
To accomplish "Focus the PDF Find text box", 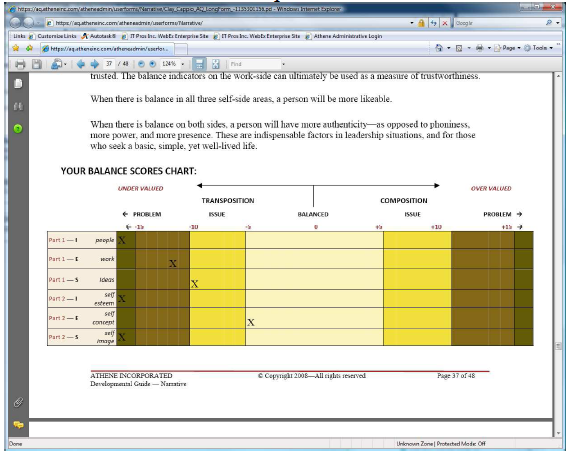I will [x=254, y=64].
